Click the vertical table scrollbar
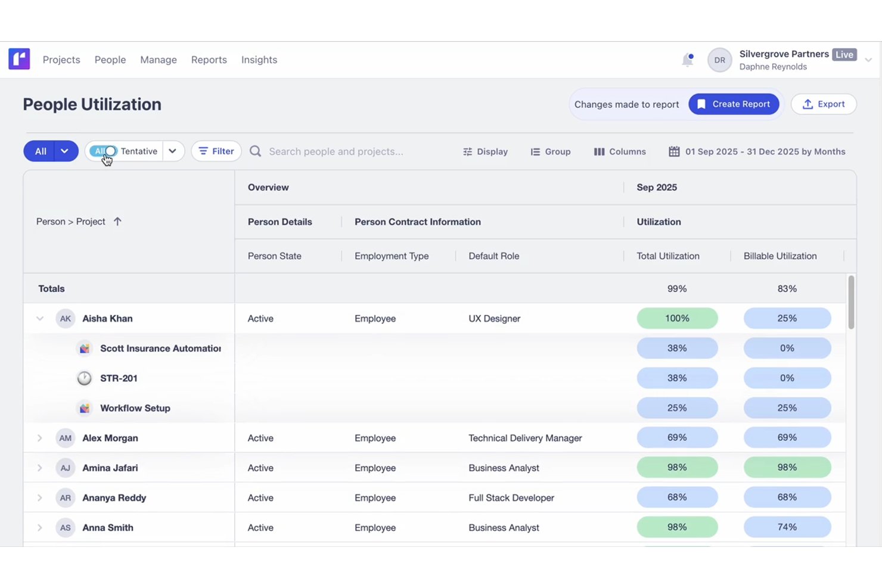The width and height of the screenshot is (882, 588). pyautogui.click(x=851, y=302)
